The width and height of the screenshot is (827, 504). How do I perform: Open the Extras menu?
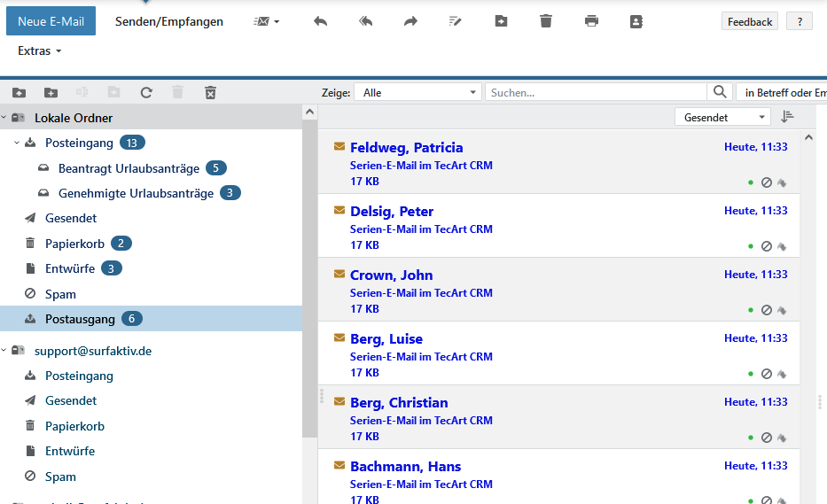pos(39,51)
